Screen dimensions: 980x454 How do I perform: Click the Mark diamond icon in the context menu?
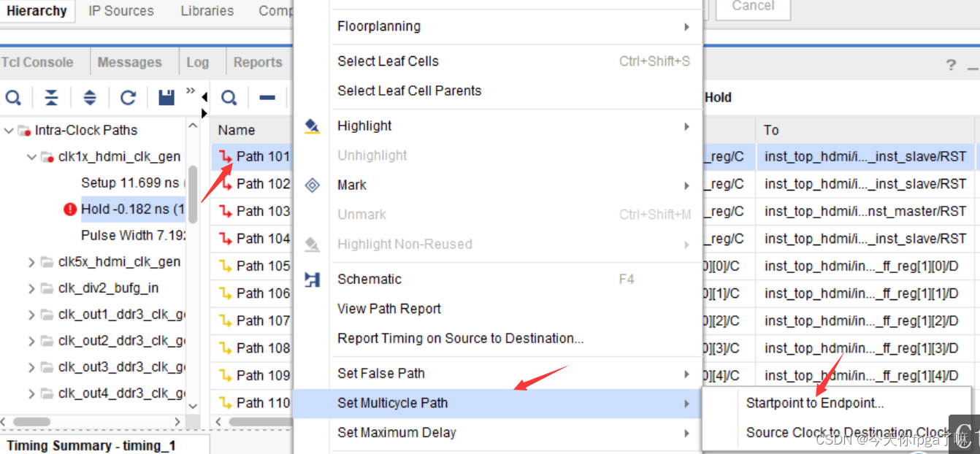coord(312,185)
